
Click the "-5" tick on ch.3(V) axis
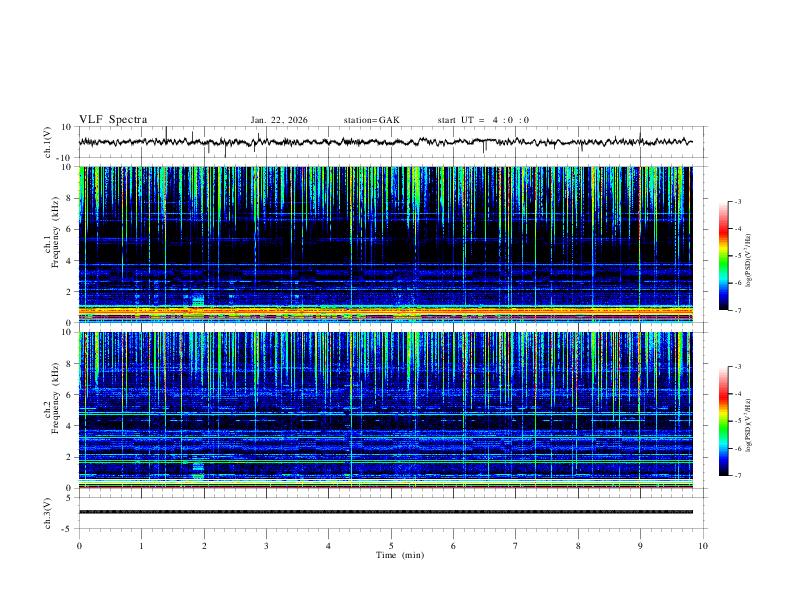pos(68,529)
